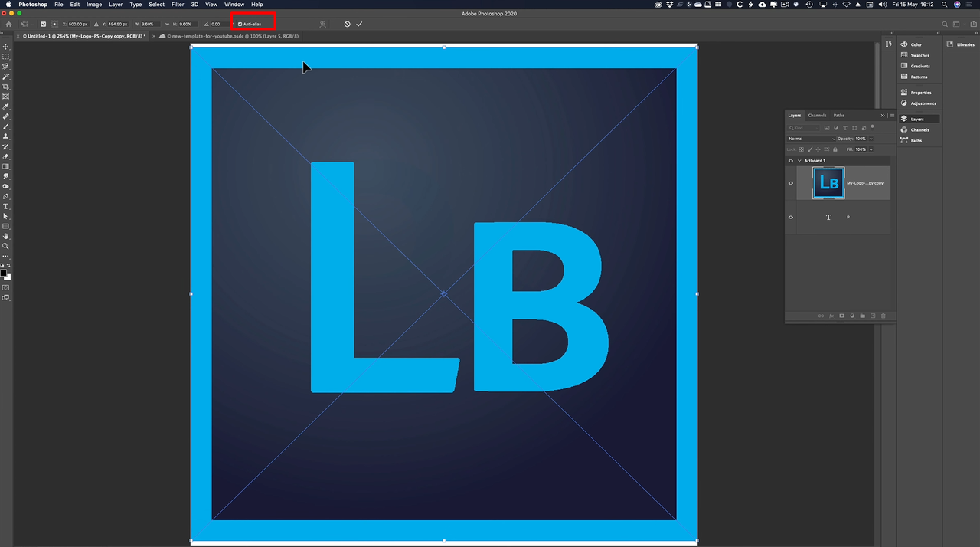Open the Properties panel
This screenshot has width=980, height=547.
920,93
